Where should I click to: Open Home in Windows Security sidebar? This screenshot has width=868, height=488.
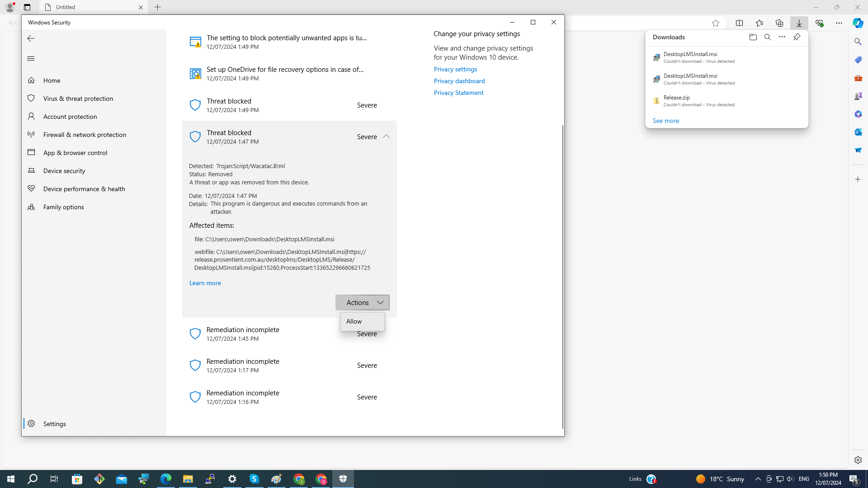pyautogui.click(x=94, y=80)
